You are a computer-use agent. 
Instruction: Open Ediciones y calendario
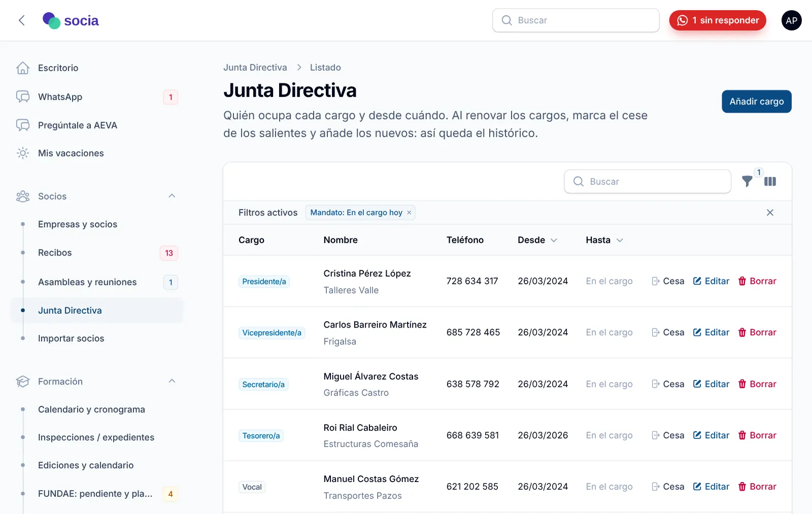click(96, 465)
